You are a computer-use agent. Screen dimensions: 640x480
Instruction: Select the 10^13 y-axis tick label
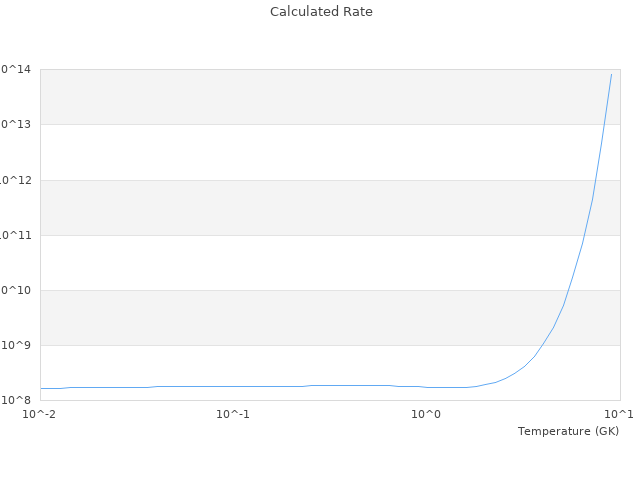16,124
